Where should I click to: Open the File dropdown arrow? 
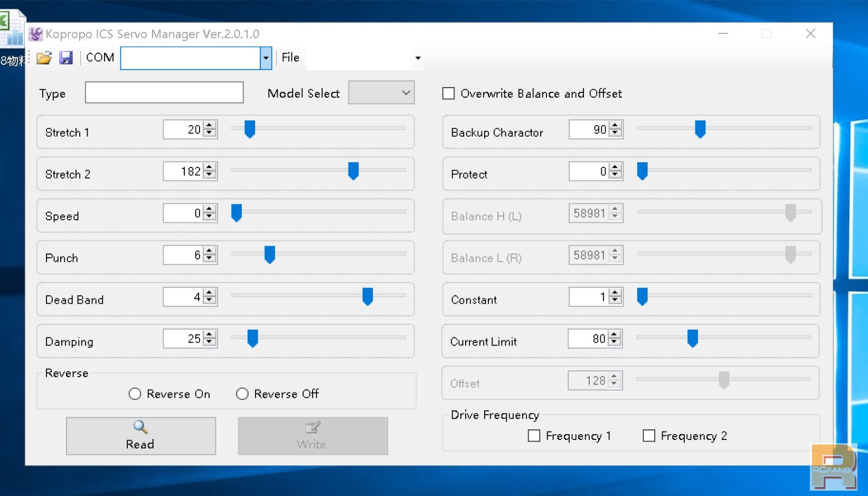tap(418, 58)
